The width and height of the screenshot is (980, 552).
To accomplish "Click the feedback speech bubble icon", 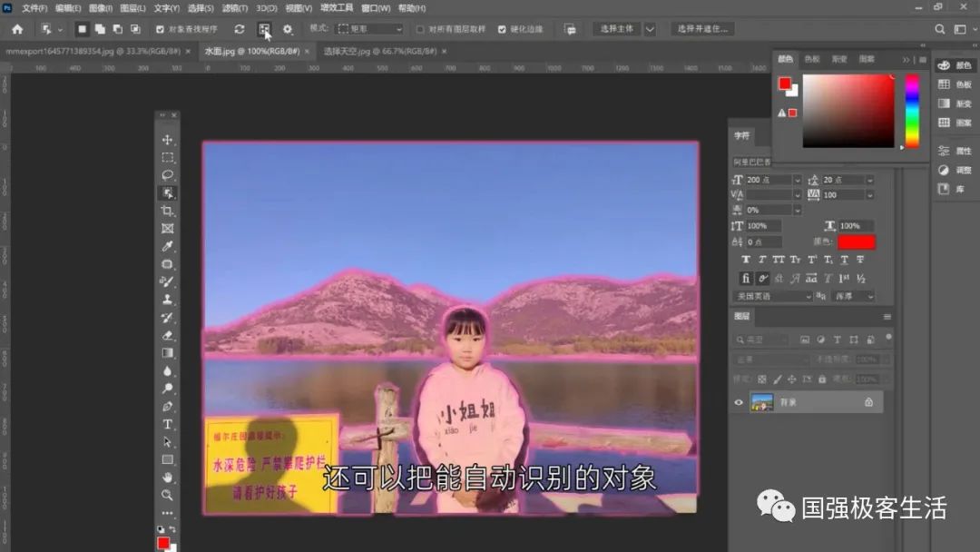I will click(x=569, y=29).
